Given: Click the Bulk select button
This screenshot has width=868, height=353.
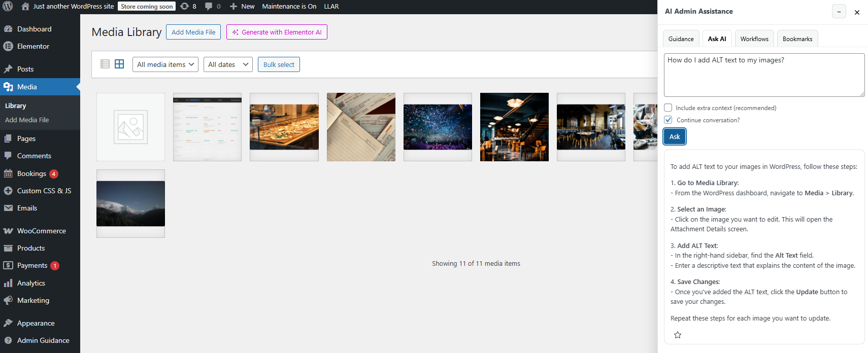Looking at the screenshot, I should tap(279, 64).
